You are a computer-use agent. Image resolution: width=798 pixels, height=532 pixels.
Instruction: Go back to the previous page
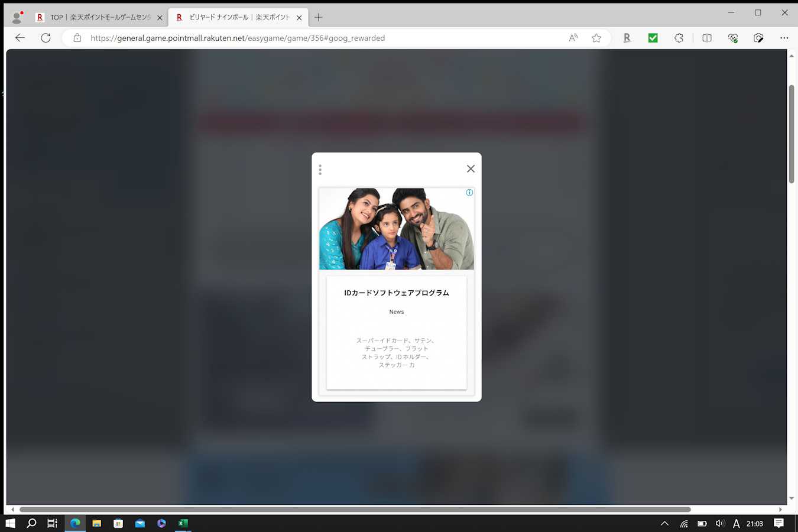(20, 38)
